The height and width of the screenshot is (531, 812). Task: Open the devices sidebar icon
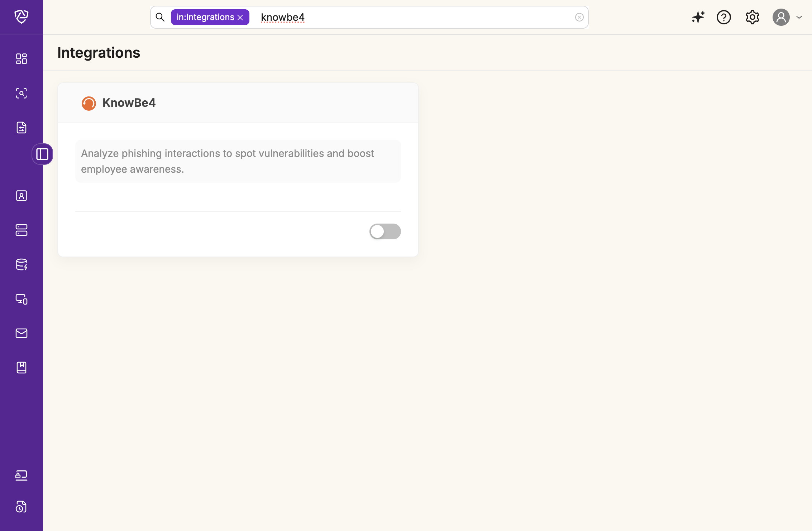tap(22, 299)
